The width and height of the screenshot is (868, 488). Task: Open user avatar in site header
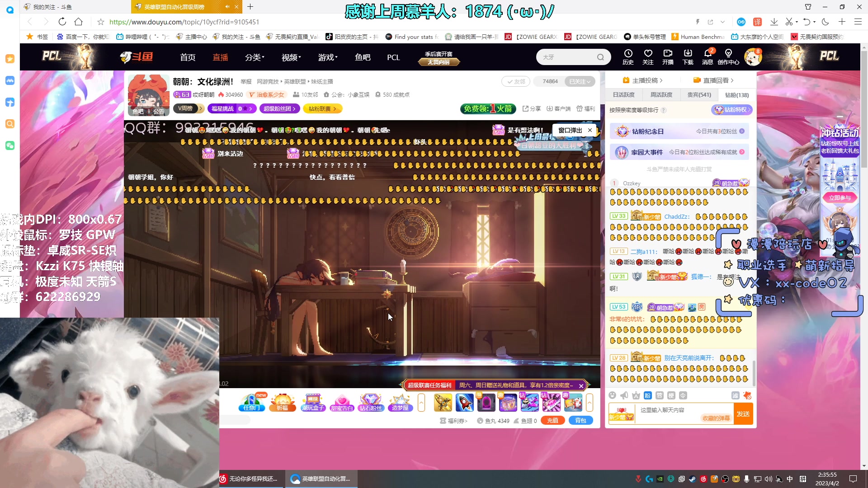(753, 57)
